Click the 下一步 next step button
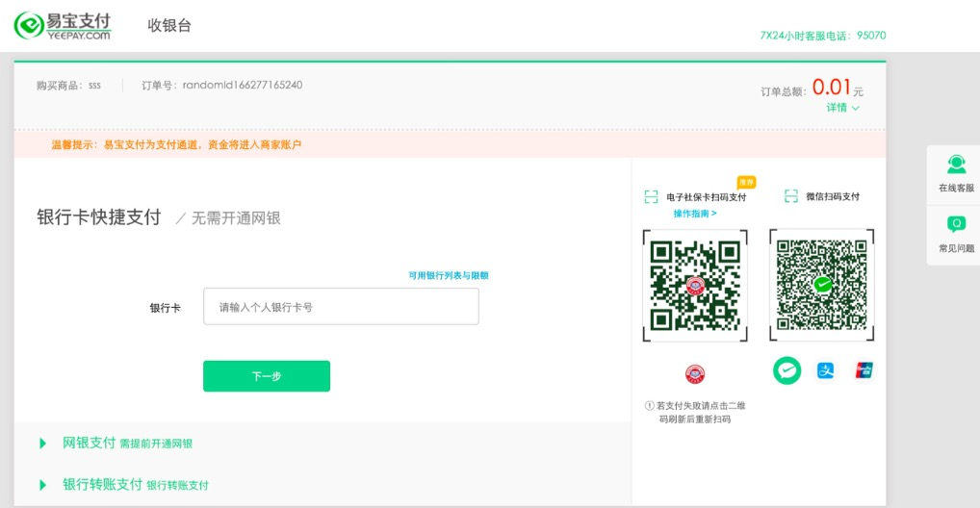This screenshot has height=508, width=980. [x=267, y=376]
